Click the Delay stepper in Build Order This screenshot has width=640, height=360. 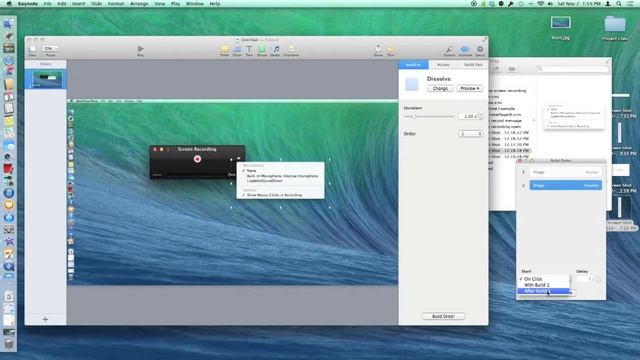click(598, 279)
